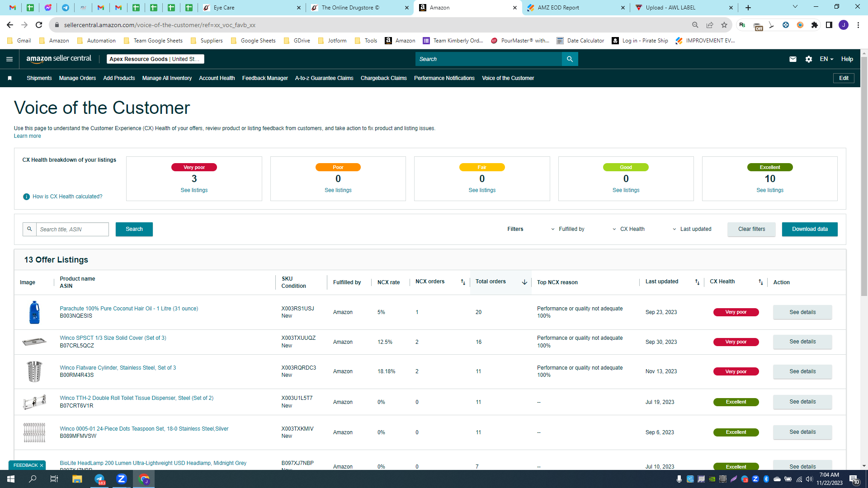The width and height of the screenshot is (868, 488).
Task: Sort by Last updated column arrows
Action: pyautogui.click(x=697, y=282)
